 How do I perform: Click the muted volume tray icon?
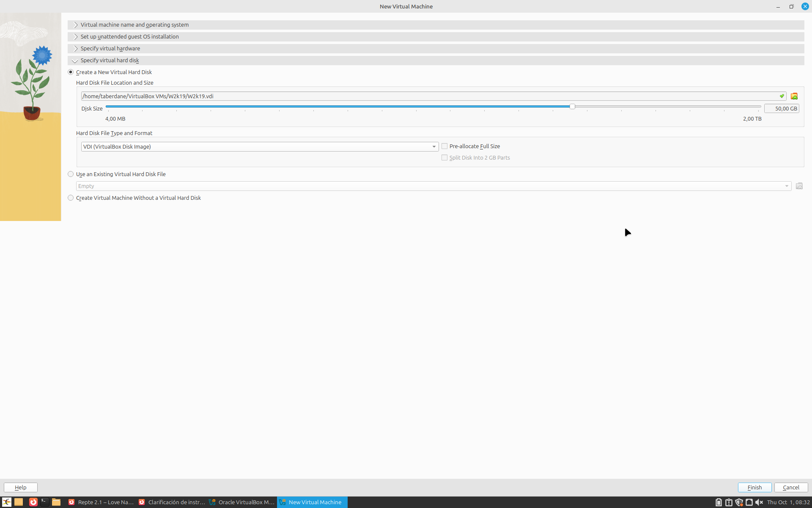click(x=759, y=502)
